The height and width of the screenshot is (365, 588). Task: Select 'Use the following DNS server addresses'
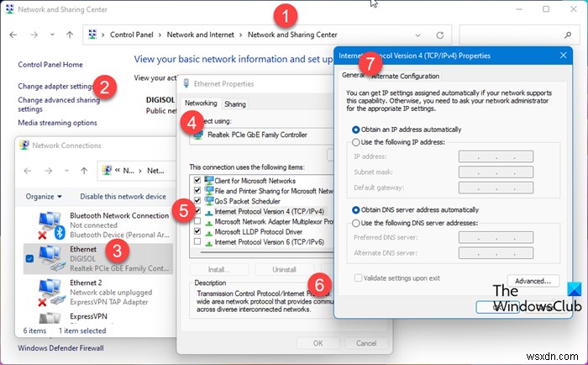356,223
